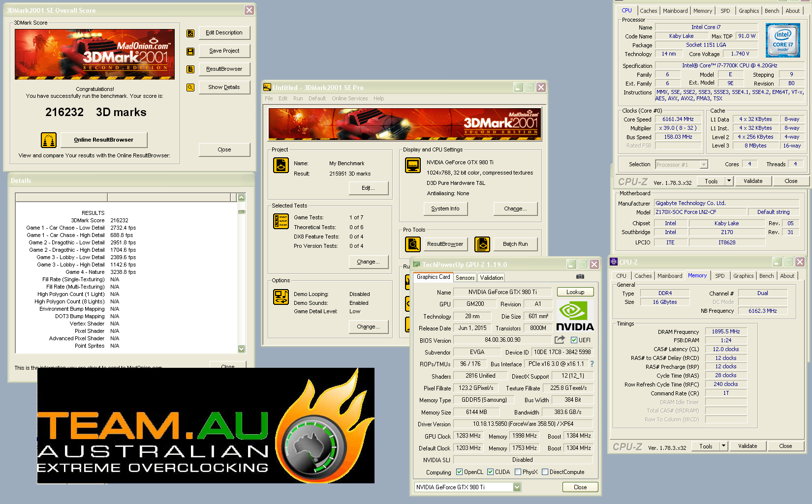Click the ResultBrowser icon in score window
This screenshot has width=812, height=504.
tap(190, 69)
